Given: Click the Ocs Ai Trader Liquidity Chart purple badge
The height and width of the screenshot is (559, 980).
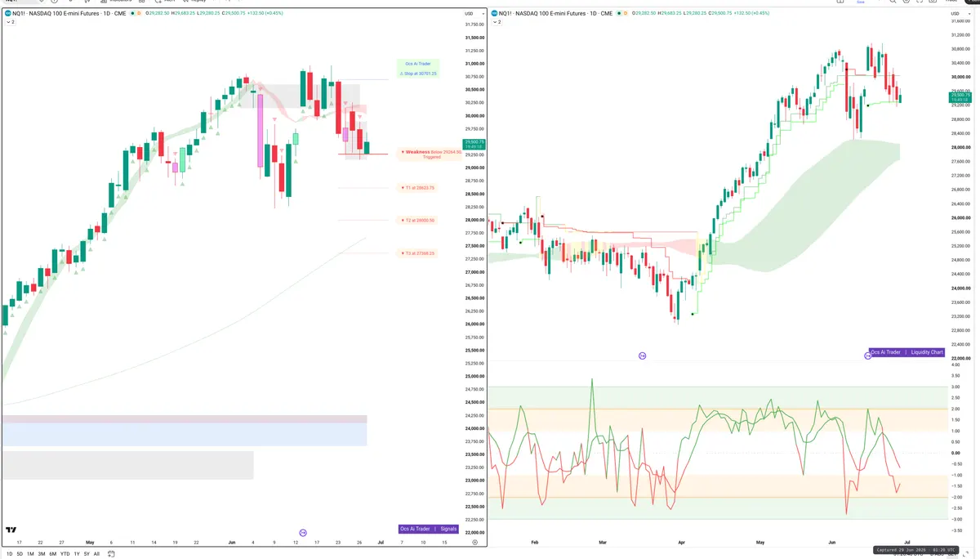Looking at the screenshot, I should point(907,352).
